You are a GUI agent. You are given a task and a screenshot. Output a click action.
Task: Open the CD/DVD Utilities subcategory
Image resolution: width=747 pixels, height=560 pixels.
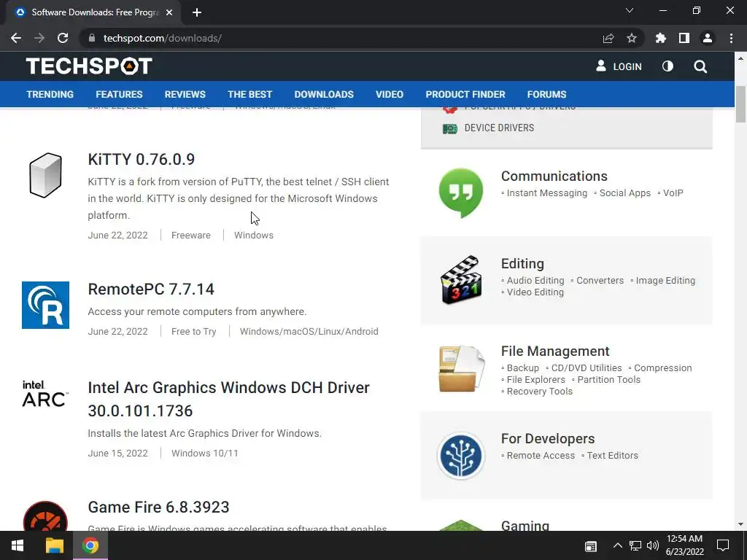(587, 368)
